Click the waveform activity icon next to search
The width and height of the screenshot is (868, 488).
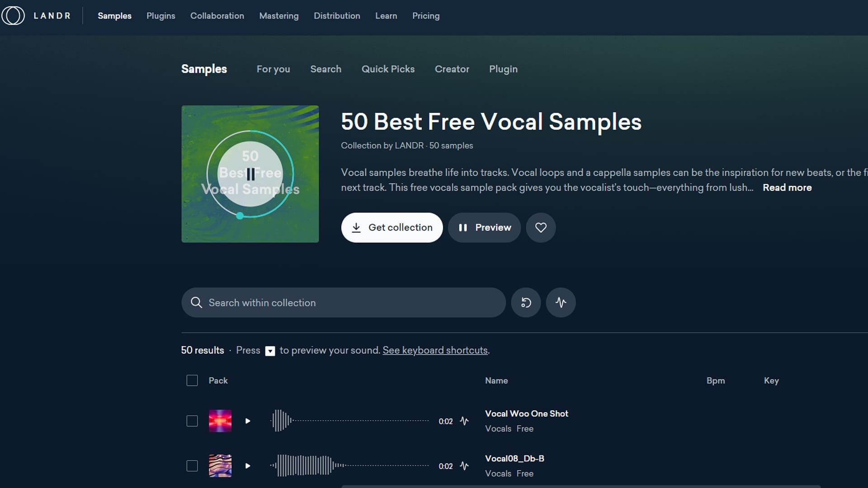[561, 302]
